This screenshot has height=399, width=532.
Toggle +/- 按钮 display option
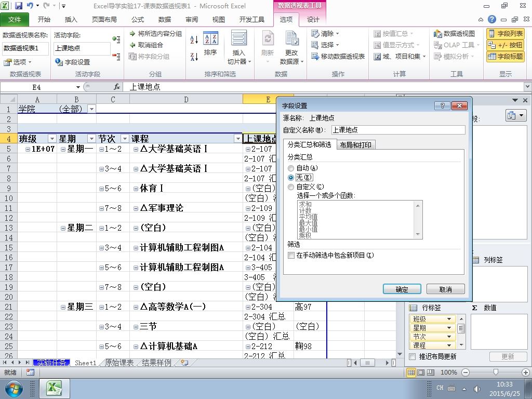(x=506, y=45)
